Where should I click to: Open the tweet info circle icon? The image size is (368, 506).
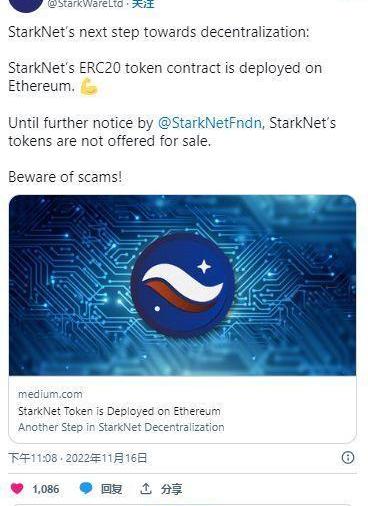tap(348, 457)
